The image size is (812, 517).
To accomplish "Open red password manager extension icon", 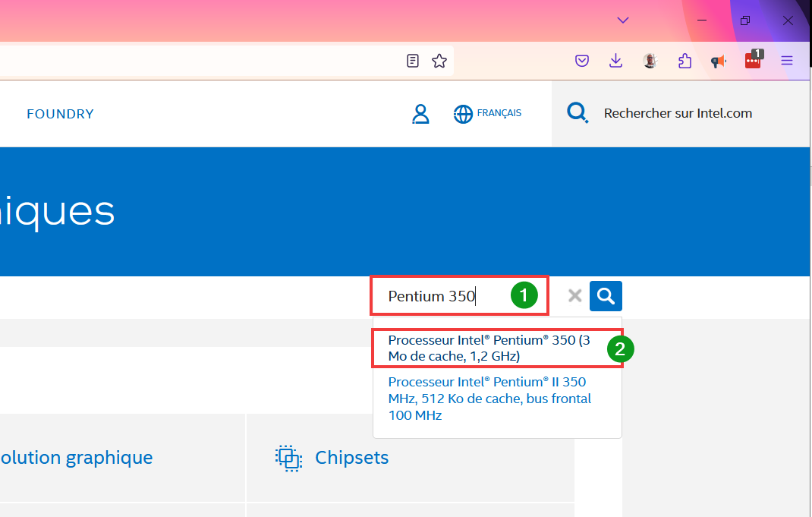I will point(753,60).
